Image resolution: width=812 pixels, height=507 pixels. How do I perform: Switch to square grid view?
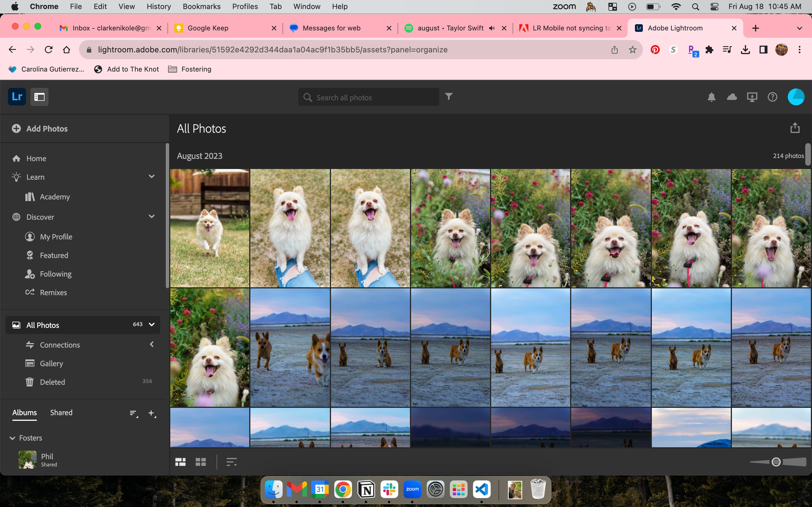(201, 462)
